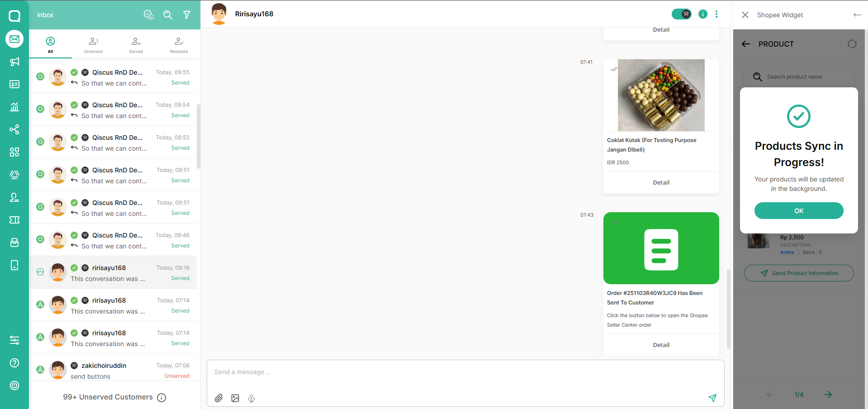The width and height of the screenshot is (868, 409).
Task: Click the Search product name field
Action: 799,77
